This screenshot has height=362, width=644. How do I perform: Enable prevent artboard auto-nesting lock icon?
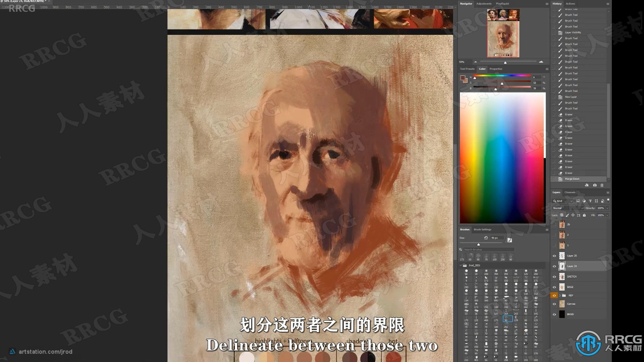(579, 215)
